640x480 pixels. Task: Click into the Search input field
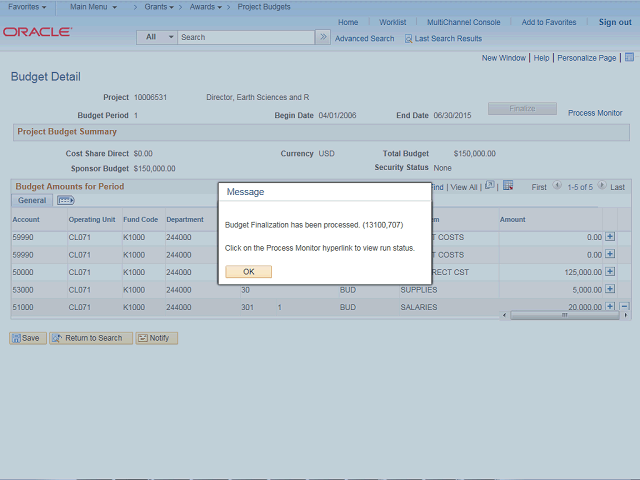[246, 37]
